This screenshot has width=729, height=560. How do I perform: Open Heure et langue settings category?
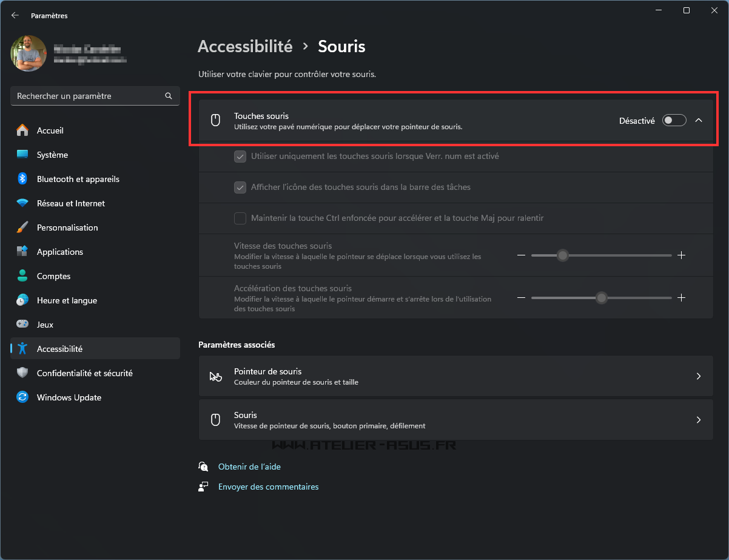67,300
